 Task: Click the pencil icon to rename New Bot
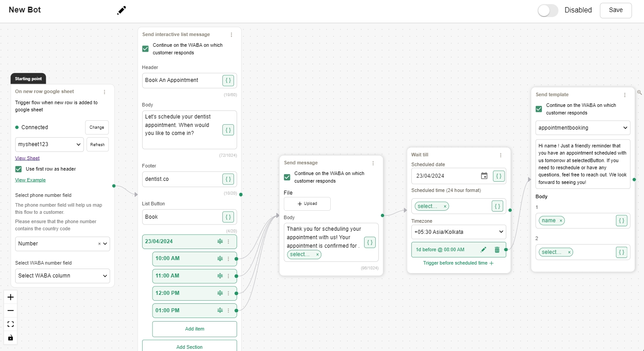(122, 10)
